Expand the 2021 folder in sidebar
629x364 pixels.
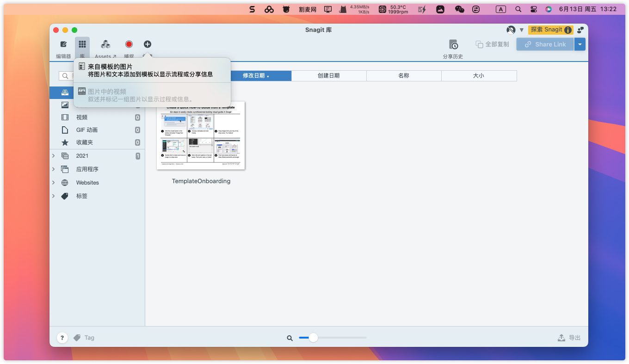pyautogui.click(x=54, y=156)
